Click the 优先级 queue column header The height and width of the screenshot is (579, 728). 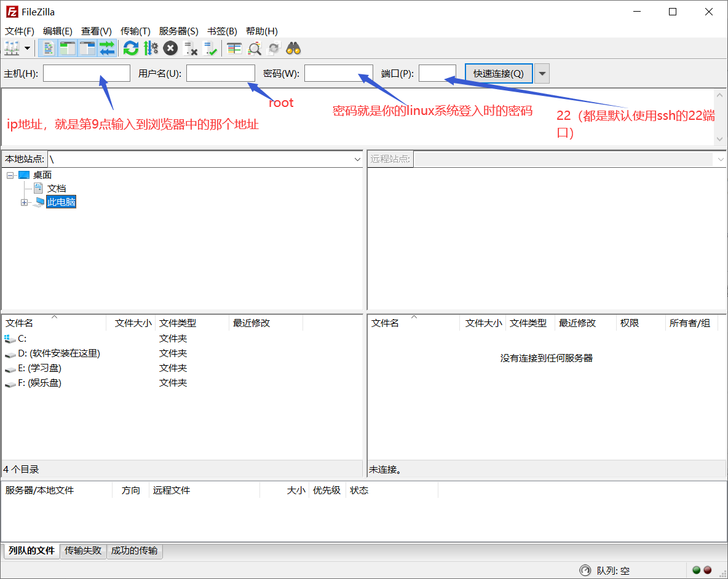coord(327,490)
